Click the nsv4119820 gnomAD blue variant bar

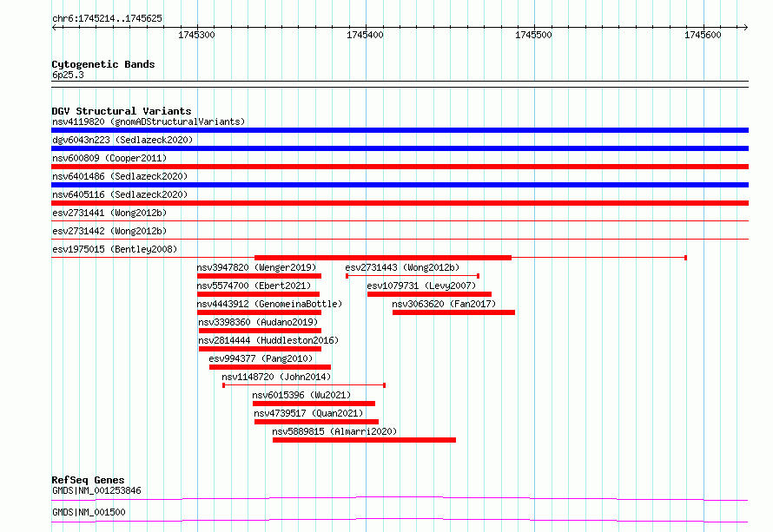click(x=400, y=130)
